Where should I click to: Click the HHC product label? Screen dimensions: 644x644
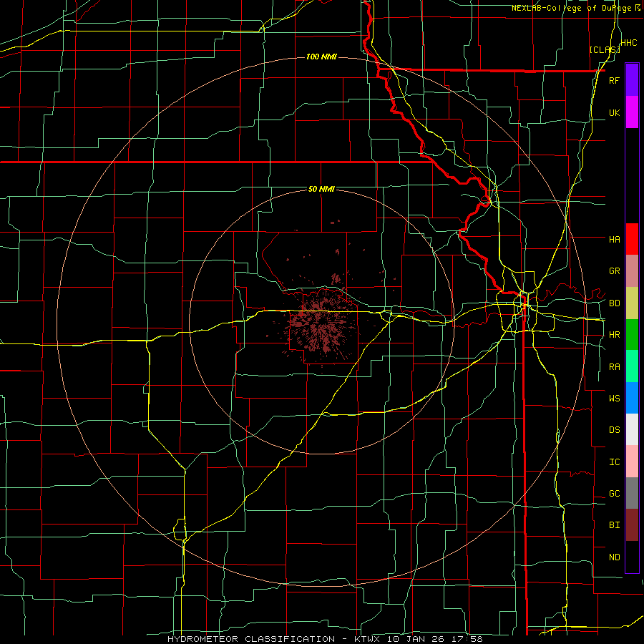point(629,43)
